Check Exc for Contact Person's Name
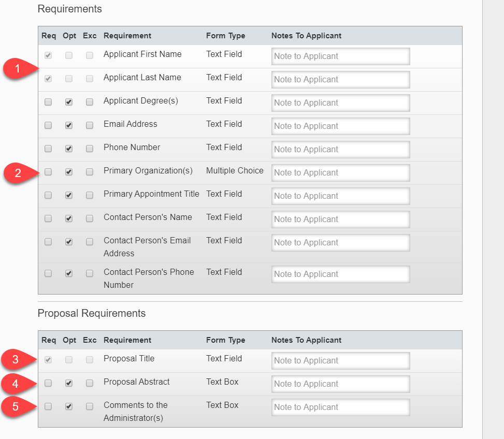Viewport: 504px width, 439px height. coord(90,218)
